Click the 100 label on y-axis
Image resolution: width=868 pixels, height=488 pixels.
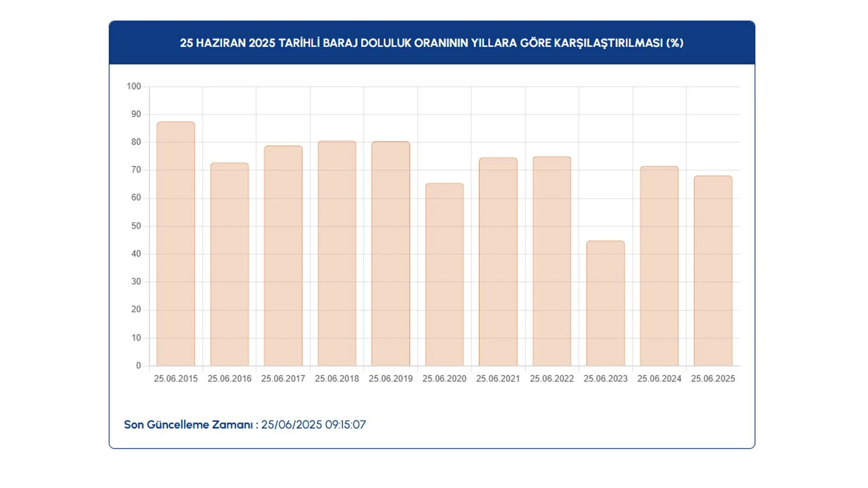(x=133, y=86)
